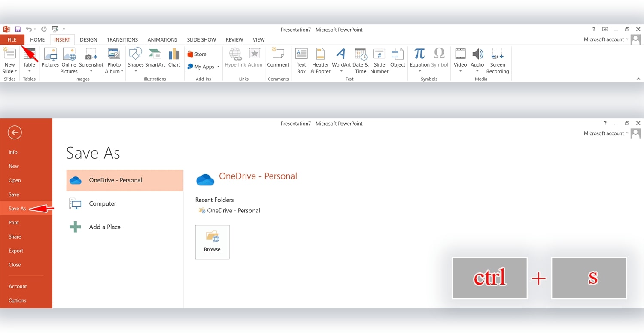Insert Date & Time
The width and height of the screenshot is (644, 333).
click(361, 61)
